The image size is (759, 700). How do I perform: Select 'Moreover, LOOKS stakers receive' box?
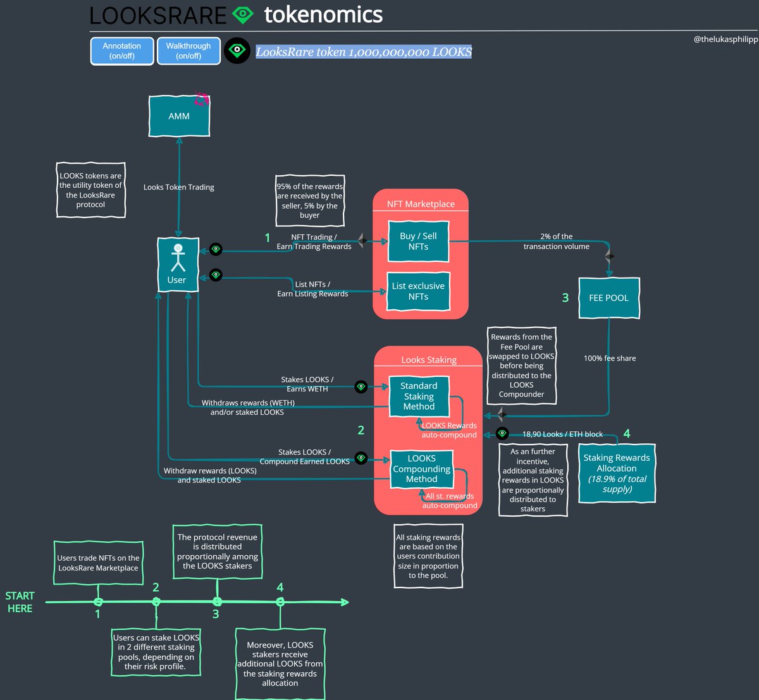click(x=280, y=664)
